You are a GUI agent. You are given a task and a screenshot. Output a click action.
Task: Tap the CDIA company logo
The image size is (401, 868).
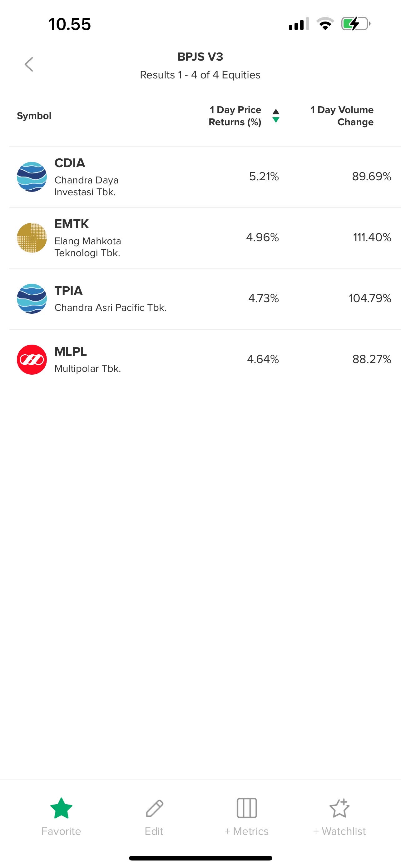click(32, 177)
